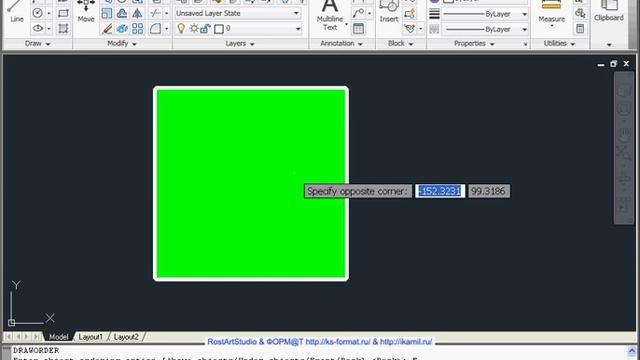Click layer 0 color swatch
640x360 pixels.
219,29
